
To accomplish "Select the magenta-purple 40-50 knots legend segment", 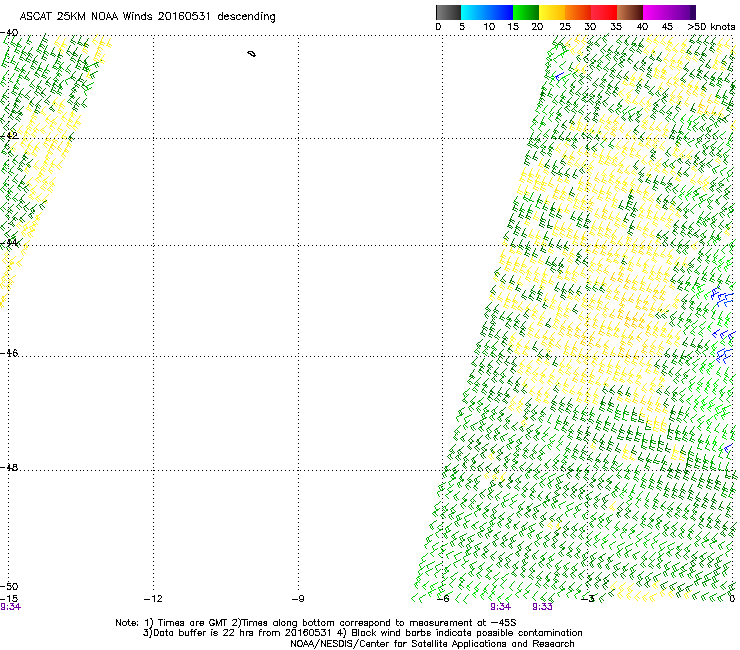I will 669,12.
